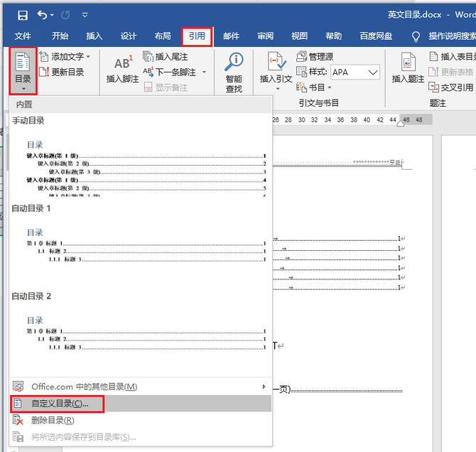
Task: Switch to the 邮件 tab
Action: (231, 36)
